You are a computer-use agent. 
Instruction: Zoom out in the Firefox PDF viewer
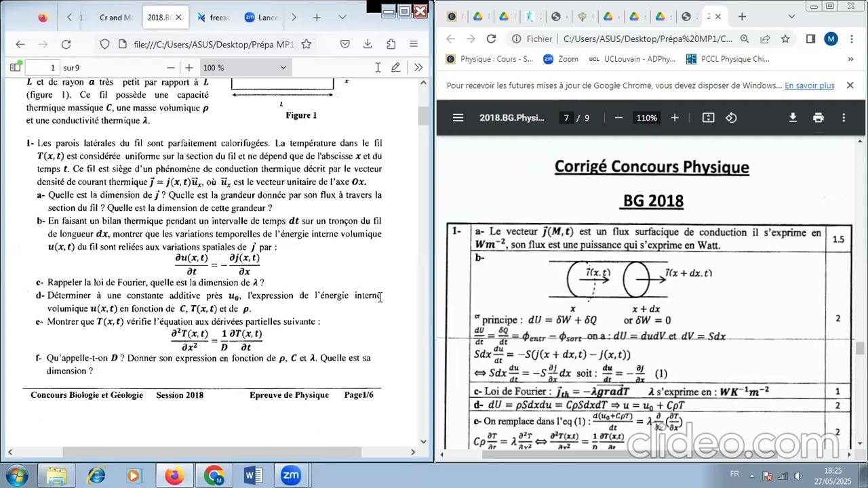click(171, 67)
